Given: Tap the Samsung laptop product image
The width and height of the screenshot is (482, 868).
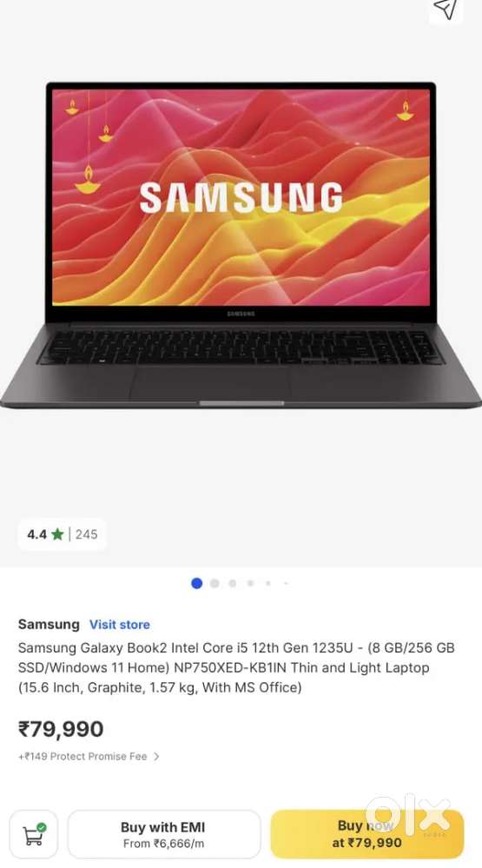Looking at the screenshot, I should tap(241, 245).
